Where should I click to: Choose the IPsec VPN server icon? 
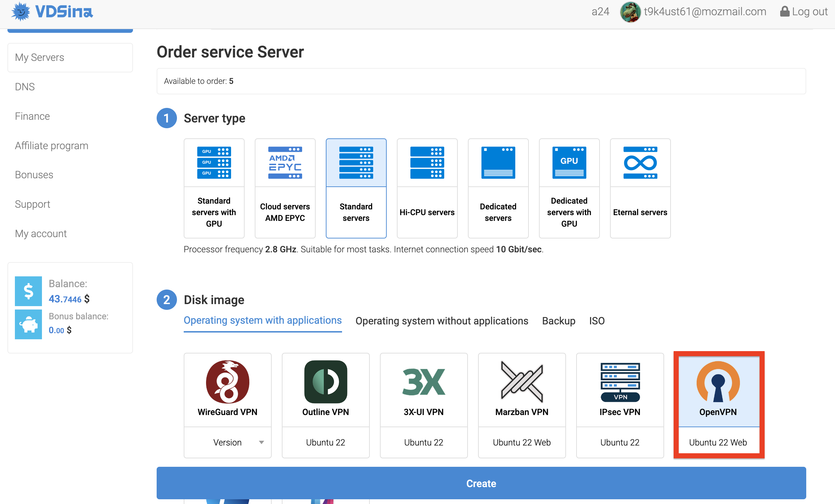tap(620, 382)
